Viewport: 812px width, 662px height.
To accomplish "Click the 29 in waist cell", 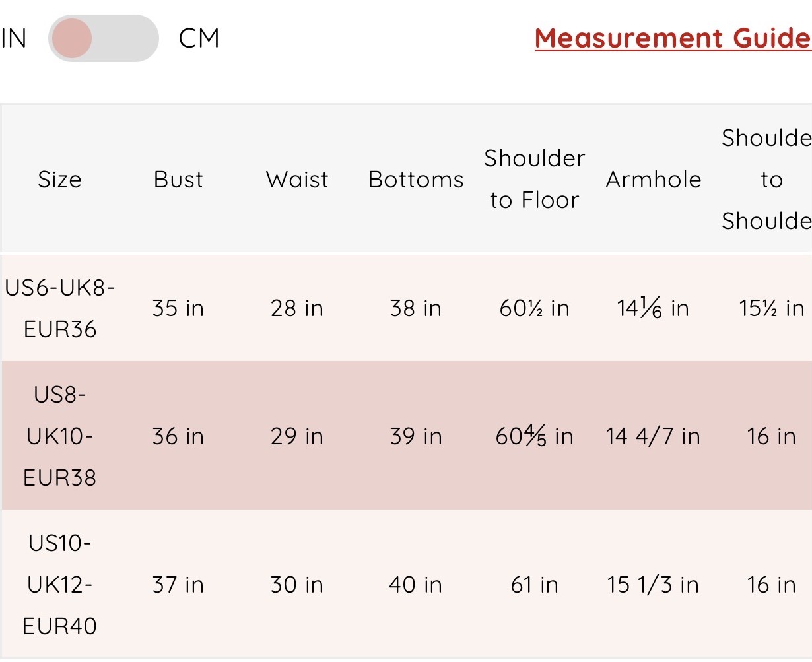I will point(297,436).
